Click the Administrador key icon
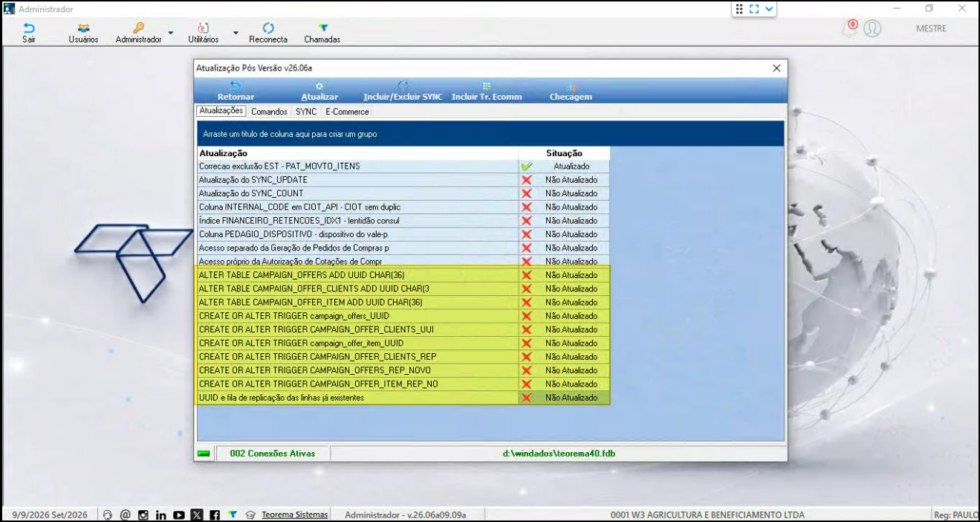The width and height of the screenshot is (980, 522). click(x=138, y=28)
